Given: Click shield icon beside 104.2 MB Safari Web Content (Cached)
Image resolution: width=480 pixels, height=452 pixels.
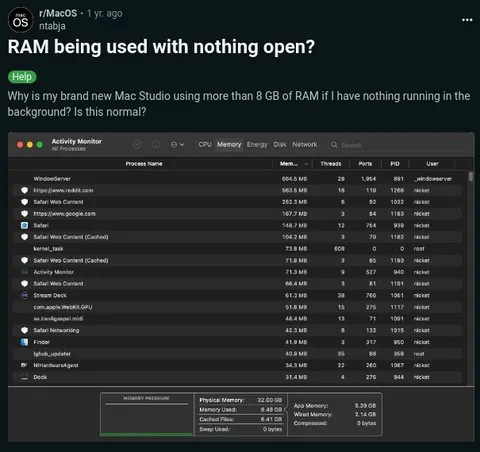Looking at the screenshot, I should tap(24, 237).
